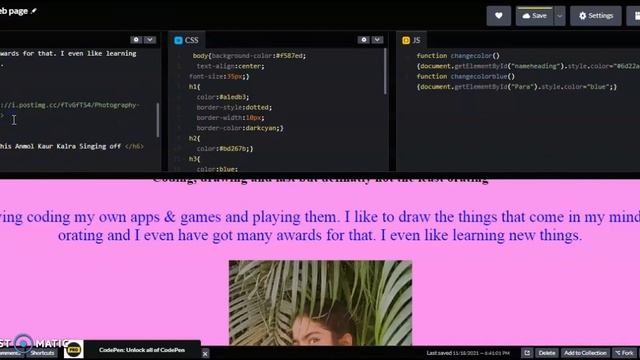Click the CSS editor vertical scrollbar
The height and width of the screenshot is (360, 640).
coord(385,71)
